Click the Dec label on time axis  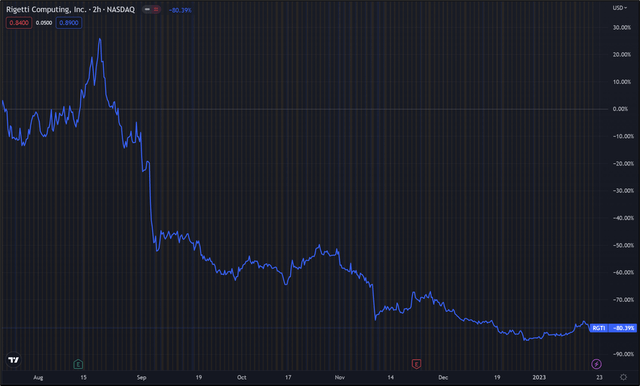point(443,377)
